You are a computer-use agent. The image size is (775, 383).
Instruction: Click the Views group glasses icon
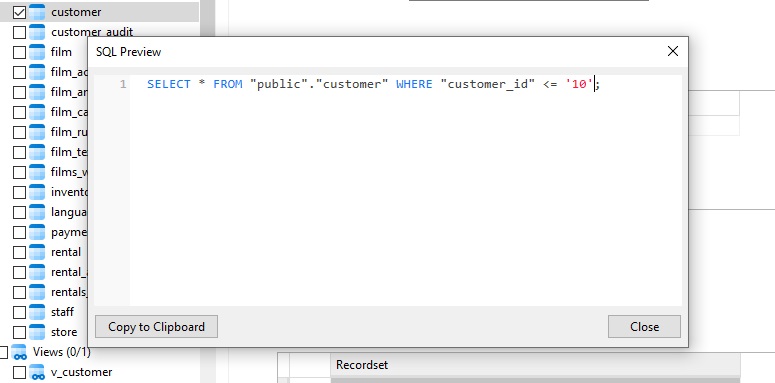(19, 352)
